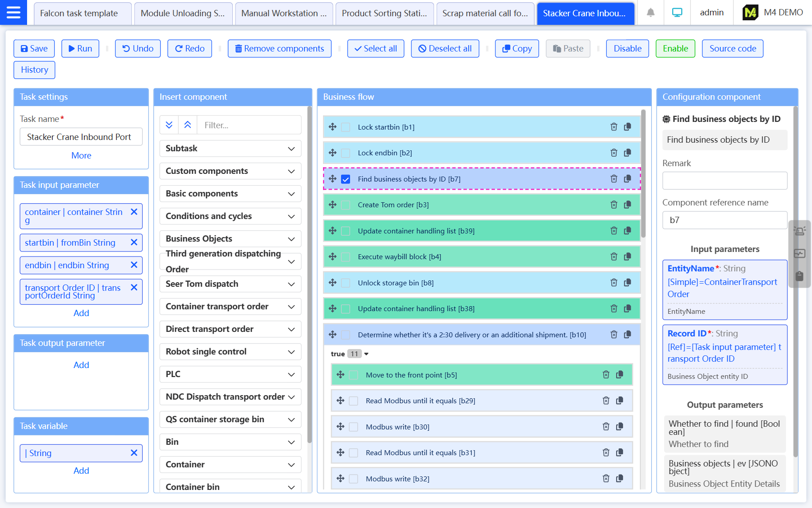Image resolution: width=812 pixels, height=508 pixels.
Task: Tick checkbox for Unlock storage bin [b8]
Action: point(346,283)
